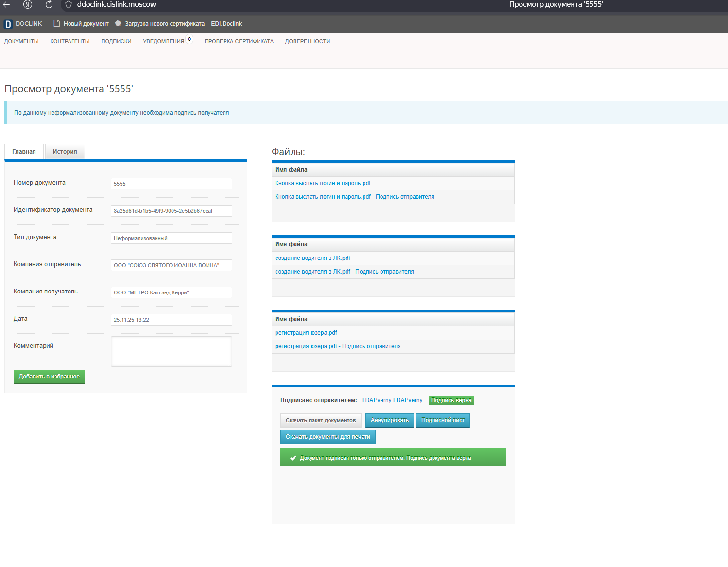Open file Кнопка выслать логин и пароль.pdf

(x=323, y=183)
